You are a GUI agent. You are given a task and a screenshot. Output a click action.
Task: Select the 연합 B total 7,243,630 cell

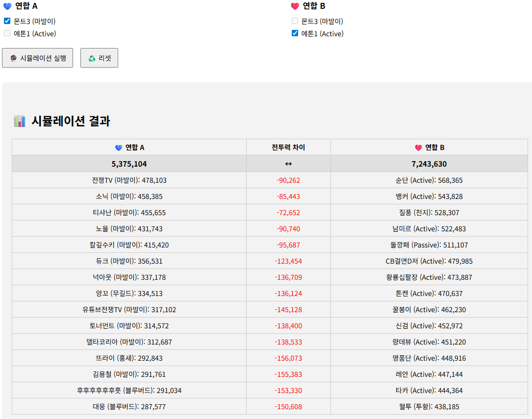[429, 164]
